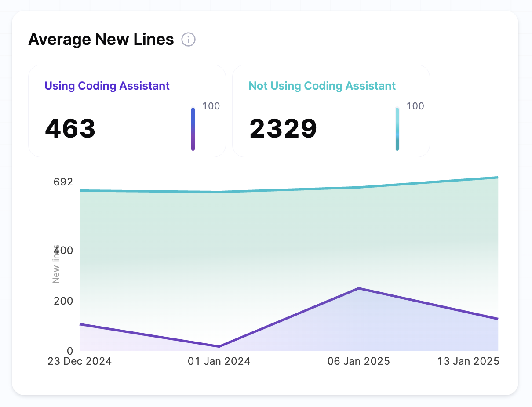Image resolution: width=532 pixels, height=407 pixels.
Task: Select the 01 Jan 2024 x-axis label
Action: point(219,361)
